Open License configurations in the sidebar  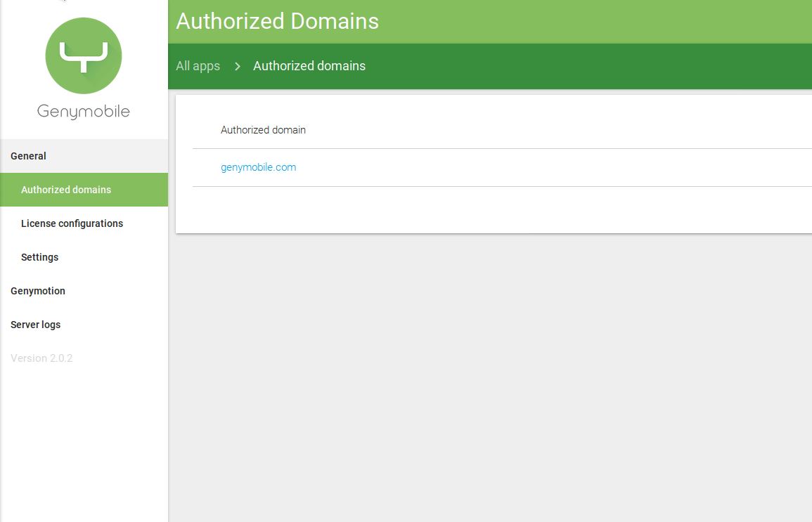point(72,223)
